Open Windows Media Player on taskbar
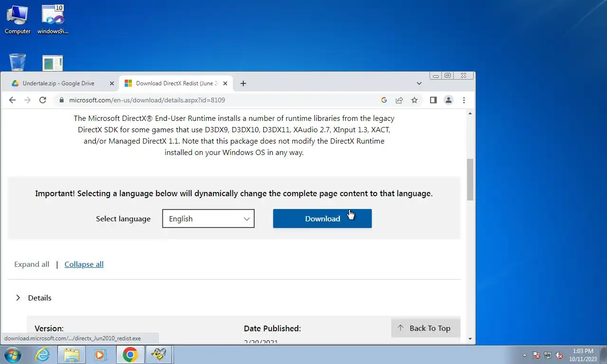The image size is (607, 364). (x=100, y=355)
